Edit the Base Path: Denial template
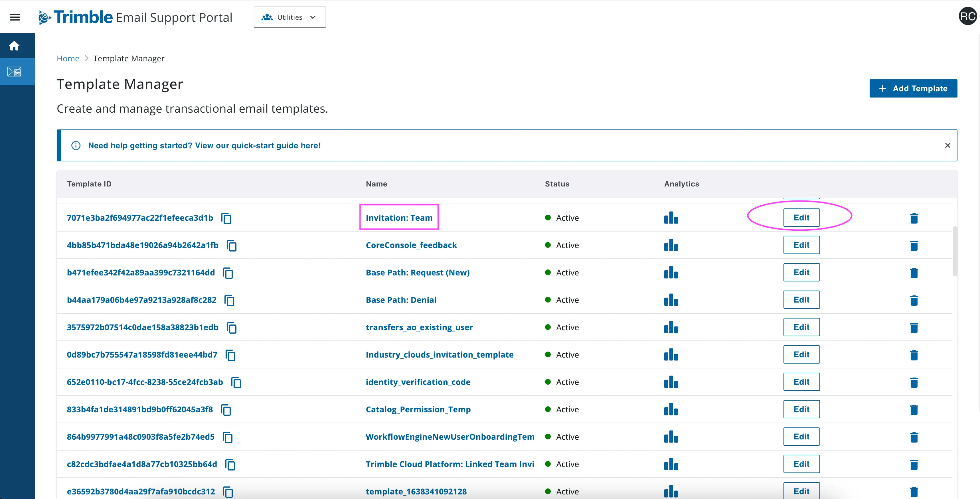Screen dimensions: 980x499 pos(801,300)
